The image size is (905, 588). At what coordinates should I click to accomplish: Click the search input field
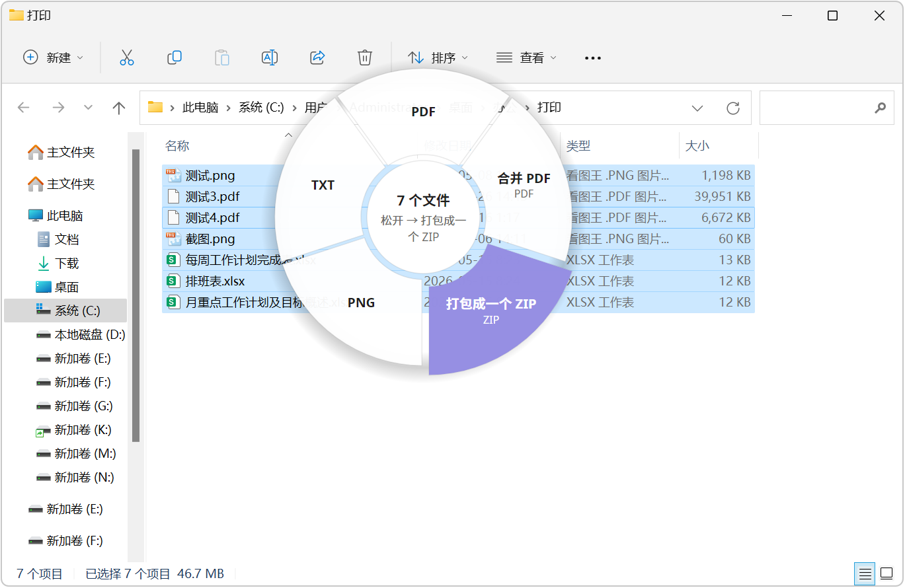826,108
